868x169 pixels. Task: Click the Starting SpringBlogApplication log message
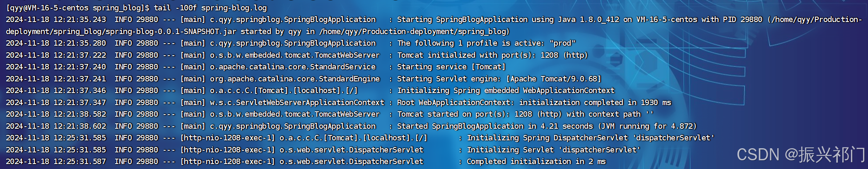(462, 20)
